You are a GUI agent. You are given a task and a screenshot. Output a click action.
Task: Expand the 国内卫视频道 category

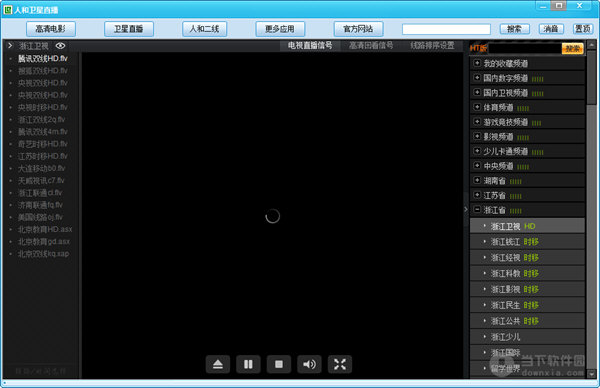[x=477, y=92]
